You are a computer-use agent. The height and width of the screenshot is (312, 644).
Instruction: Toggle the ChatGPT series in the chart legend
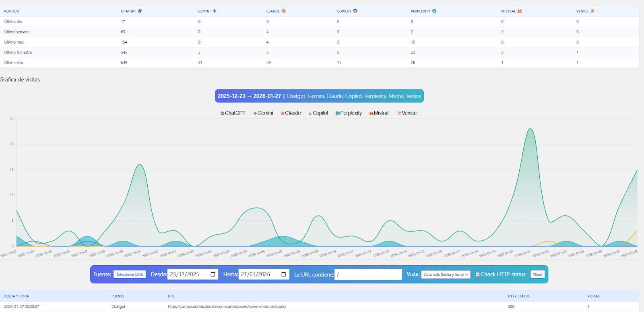tap(233, 113)
